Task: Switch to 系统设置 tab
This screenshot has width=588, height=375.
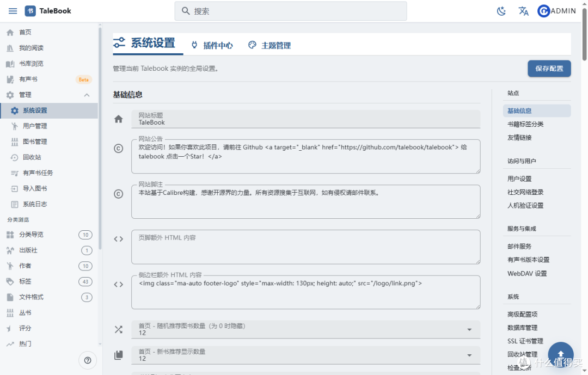Action: point(148,44)
